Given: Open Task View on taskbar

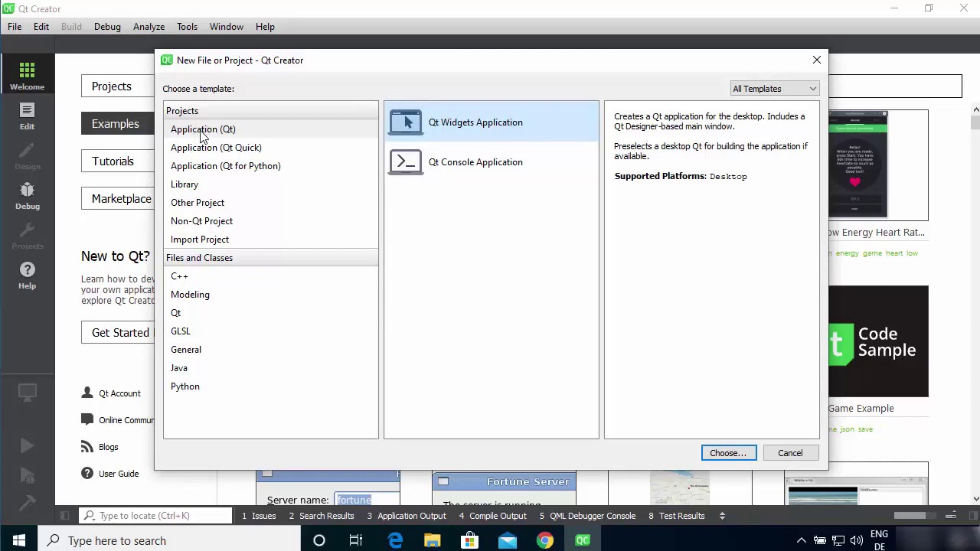Looking at the screenshot, I should coord(356,541).
